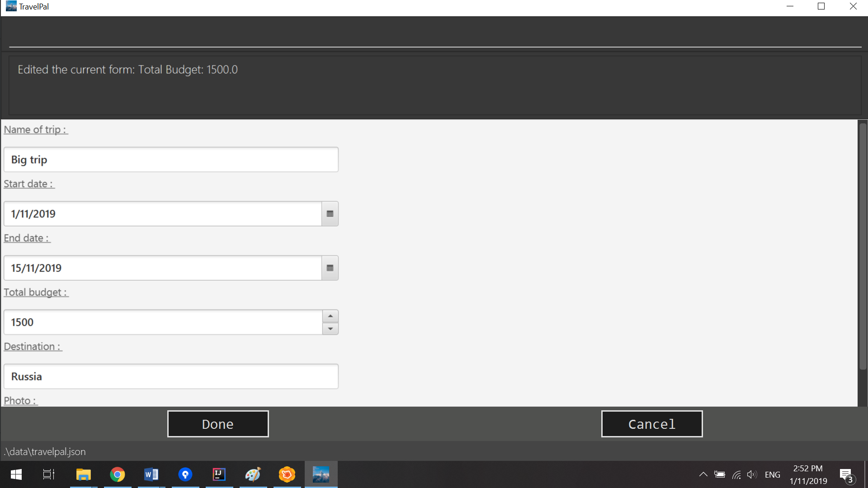Viewport: 868px width, 488px height.
Task: Click the Photo label
Action: click(x=20, y=401)
